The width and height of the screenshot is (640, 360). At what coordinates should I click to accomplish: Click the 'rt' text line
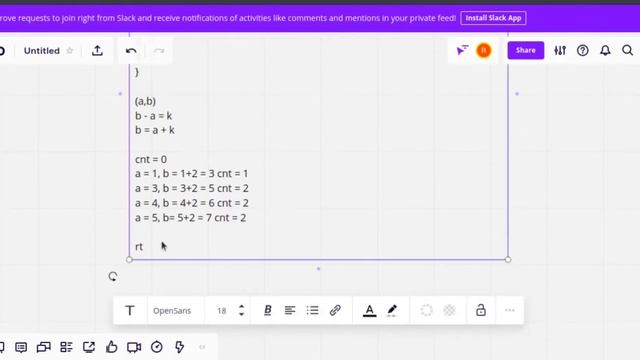[139, 247]
